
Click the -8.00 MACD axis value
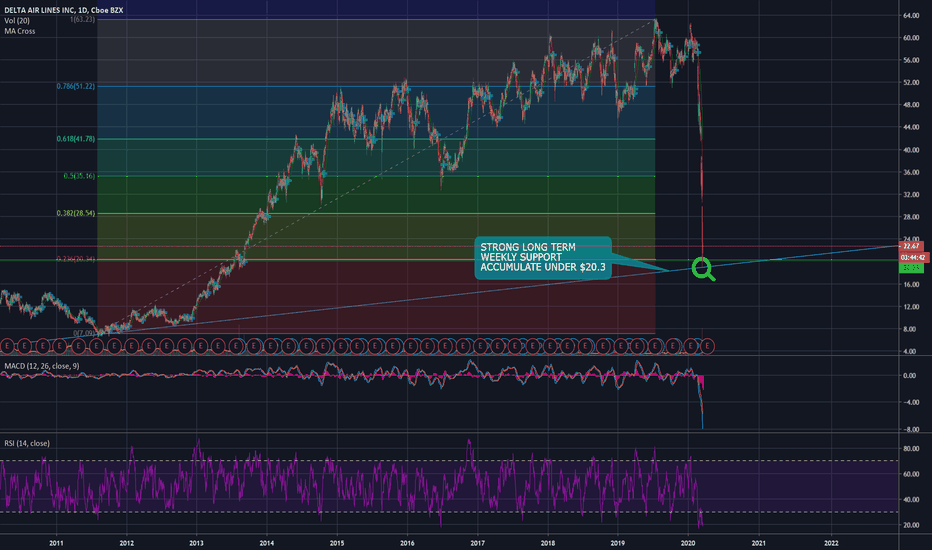click(x=911, y=429)
